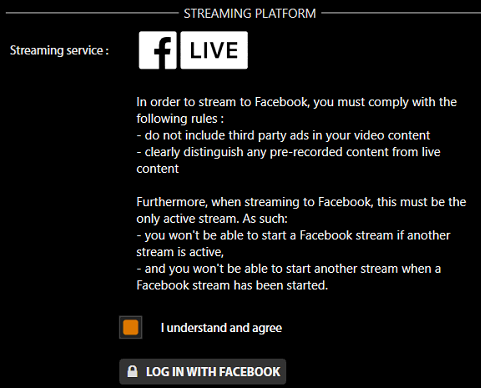The image size is (481, 388).
Task: Click "Facebook stream has been started." line
Action: [232, 285]
